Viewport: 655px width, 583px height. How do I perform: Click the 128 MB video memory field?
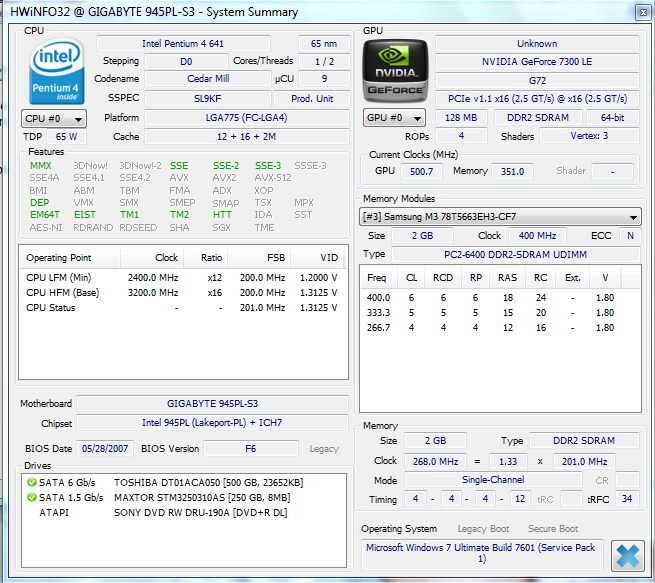[x=461, y=118]
